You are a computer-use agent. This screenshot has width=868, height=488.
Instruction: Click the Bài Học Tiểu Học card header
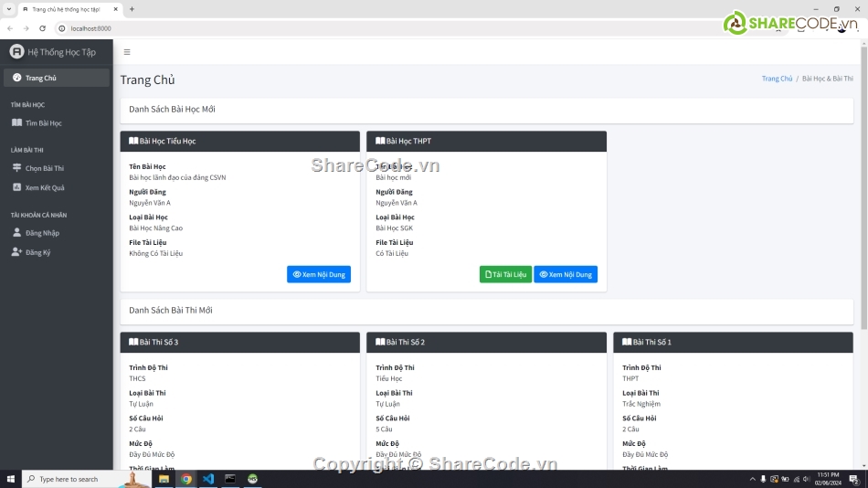[x=239, y=142]
